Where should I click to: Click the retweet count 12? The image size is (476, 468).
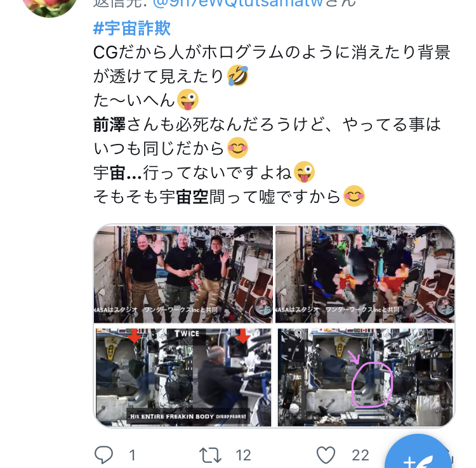[x=244, y=455]
